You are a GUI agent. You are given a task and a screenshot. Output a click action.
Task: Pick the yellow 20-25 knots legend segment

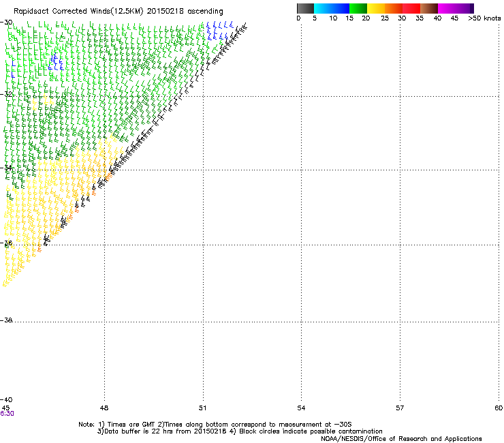coord(376,8)
